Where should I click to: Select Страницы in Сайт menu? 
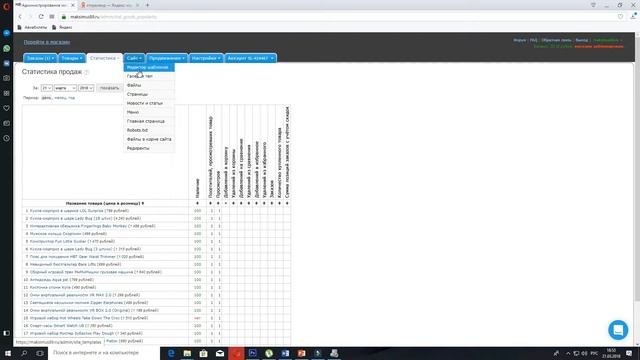[x=149, y=94]
